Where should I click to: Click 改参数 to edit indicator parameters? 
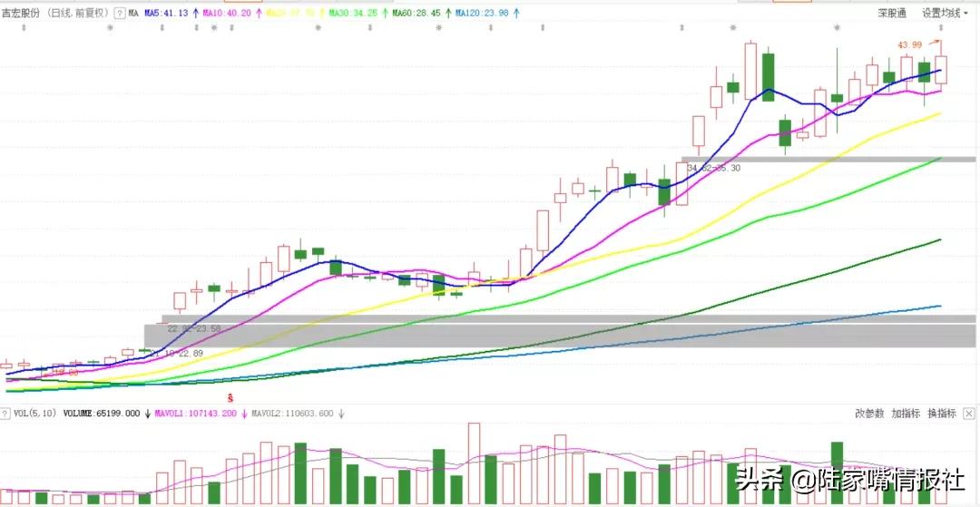coord(869,414)
